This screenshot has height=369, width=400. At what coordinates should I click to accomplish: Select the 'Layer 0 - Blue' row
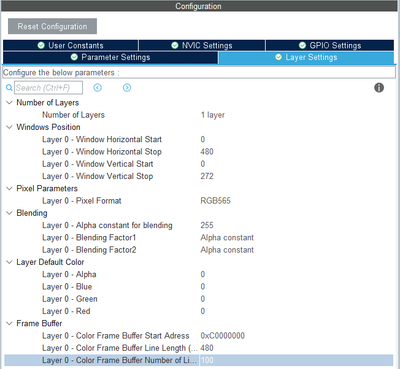[x=198, y=287]
